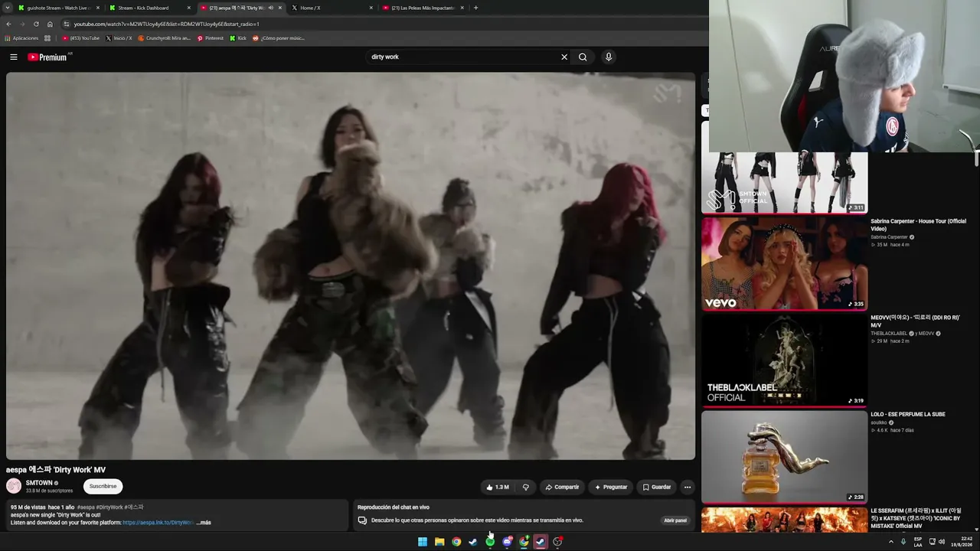Viewport: 980px width, 551px height.
Task: Open the SMTOWN Official video thumbnail
Action: 785,182
